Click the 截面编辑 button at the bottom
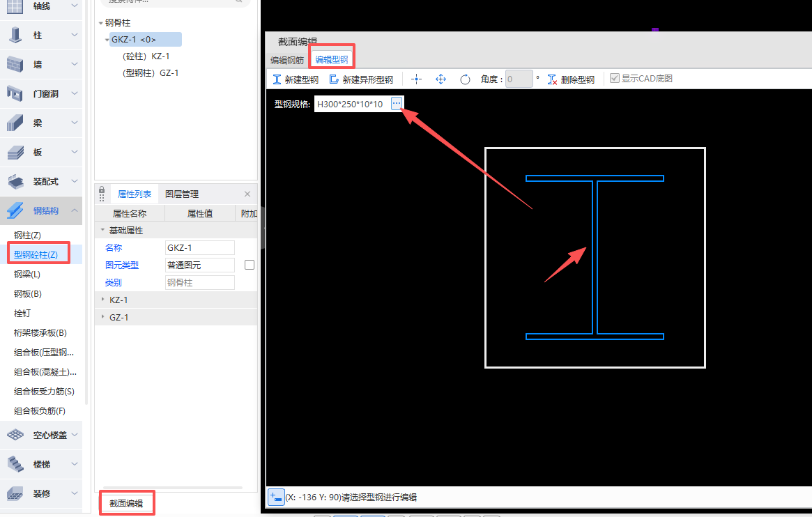This screenshot has height=517, width=812. [126, 503]
